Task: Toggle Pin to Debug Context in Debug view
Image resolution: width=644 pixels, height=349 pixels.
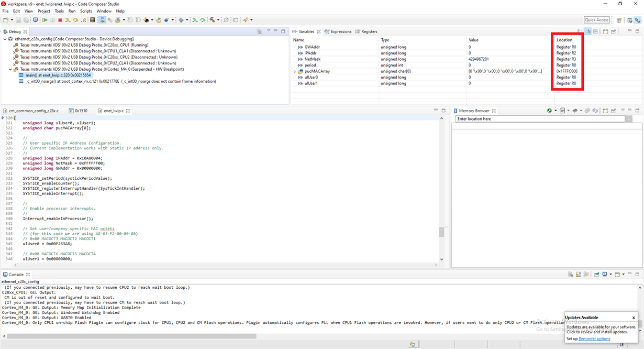Action: tap(259, 31)
